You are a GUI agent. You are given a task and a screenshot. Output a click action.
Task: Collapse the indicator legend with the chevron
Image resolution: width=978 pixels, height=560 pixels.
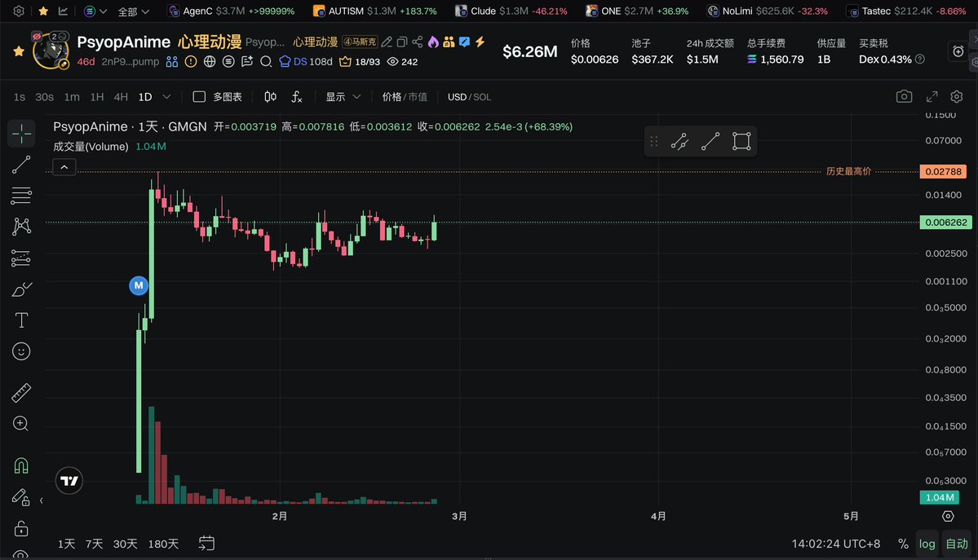pyautogui.click(x=64, y=167)
